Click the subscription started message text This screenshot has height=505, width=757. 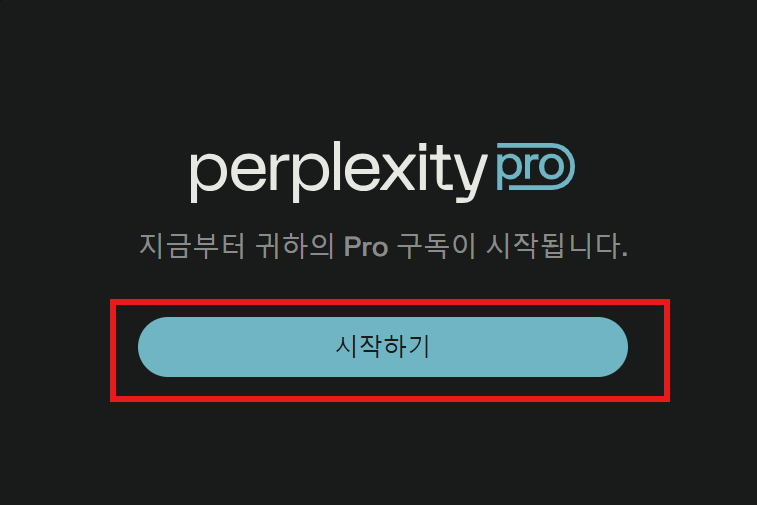pos(383,246)
